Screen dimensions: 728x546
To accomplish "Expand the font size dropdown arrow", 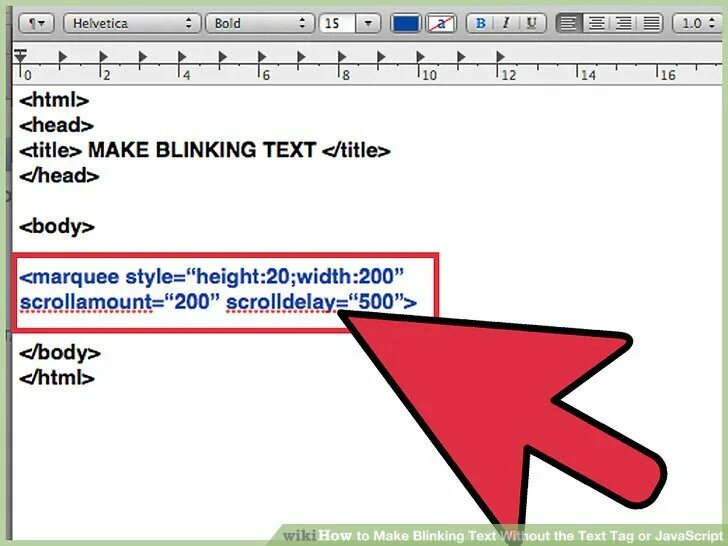I will click(x=368, y=23).
